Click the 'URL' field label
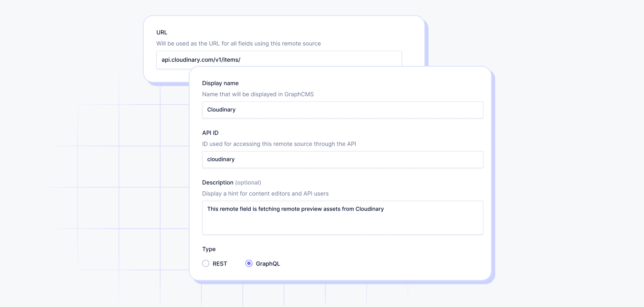Screen dimensions: 644x307 pos(162,32)
